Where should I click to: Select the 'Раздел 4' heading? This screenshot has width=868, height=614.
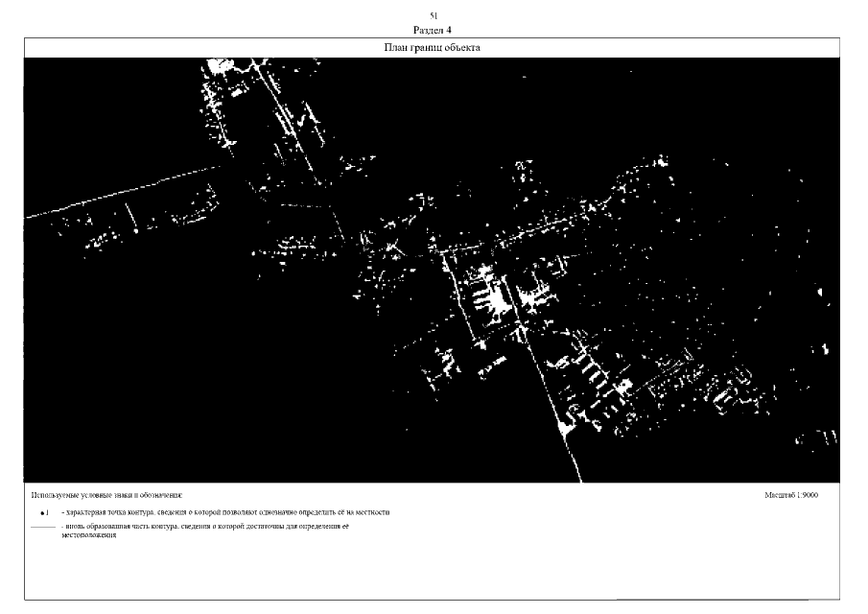(x=433, y=30)
